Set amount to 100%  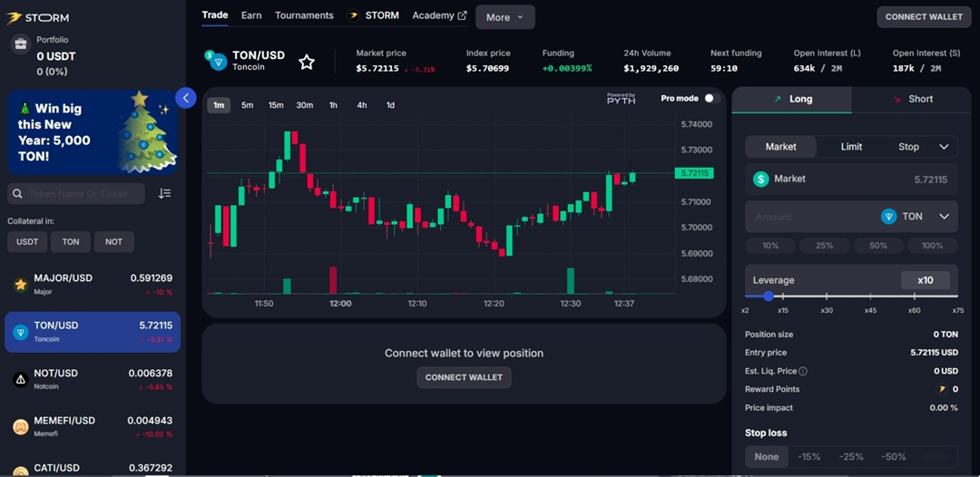(932, 246)
